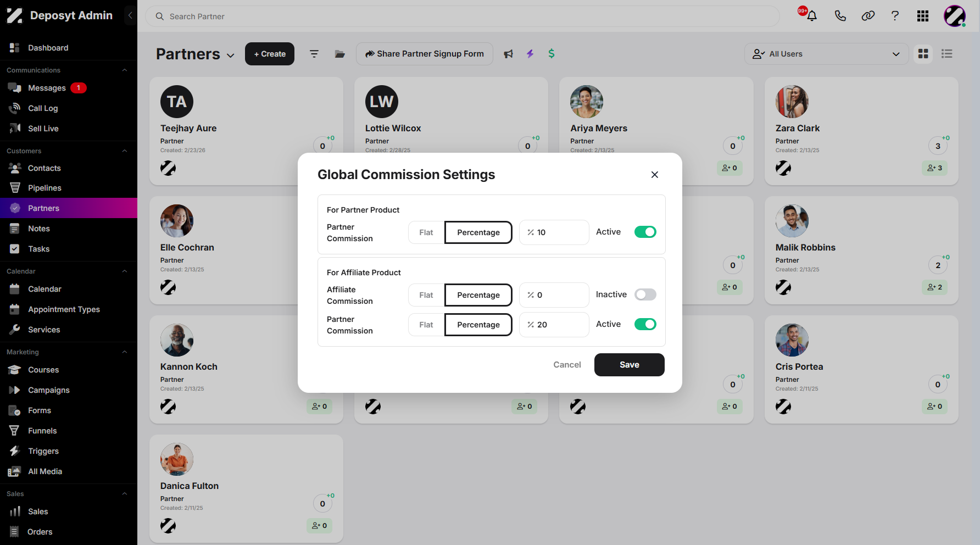Screen dimensions: 980x545
Task: Open the green dollar commission icon
Action: tap(552, 54)
